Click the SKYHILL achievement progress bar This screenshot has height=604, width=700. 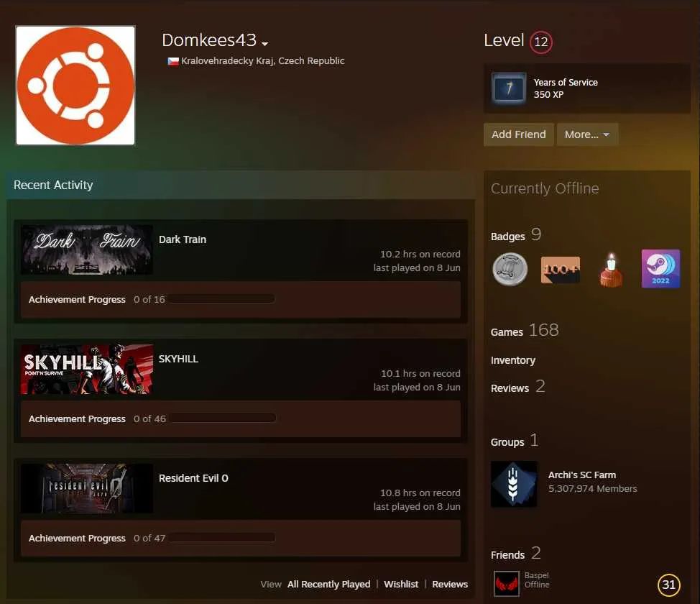tap(223, 418)
